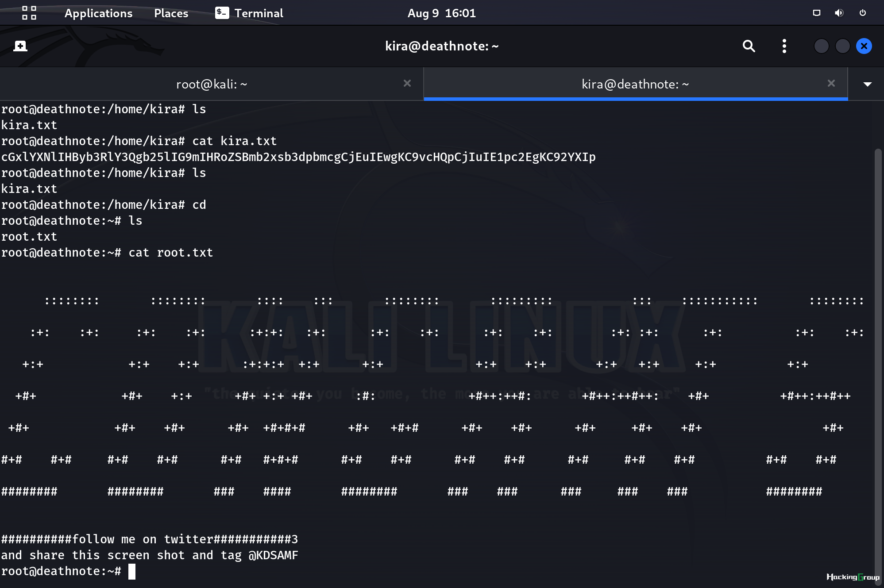Open the terminal search magnifier
This screenshot has height=588, width=884.
[749, 46]
